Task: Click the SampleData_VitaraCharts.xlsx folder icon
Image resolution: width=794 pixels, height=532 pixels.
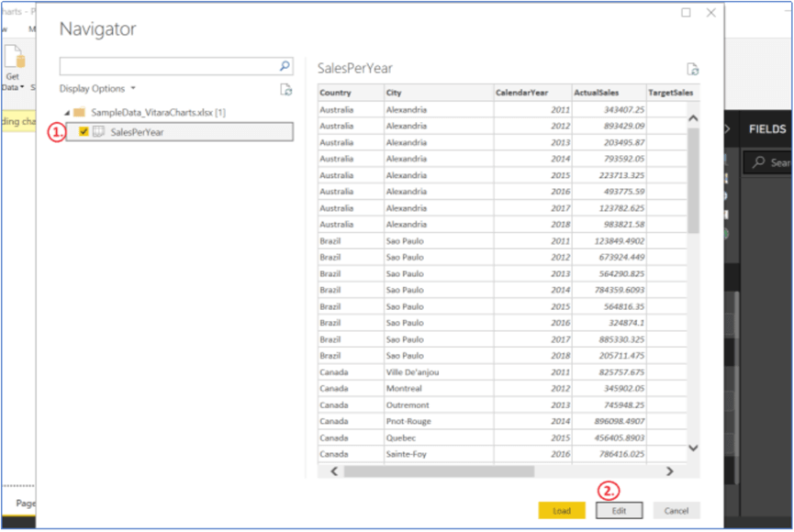Action: click(x=79, y=112)
